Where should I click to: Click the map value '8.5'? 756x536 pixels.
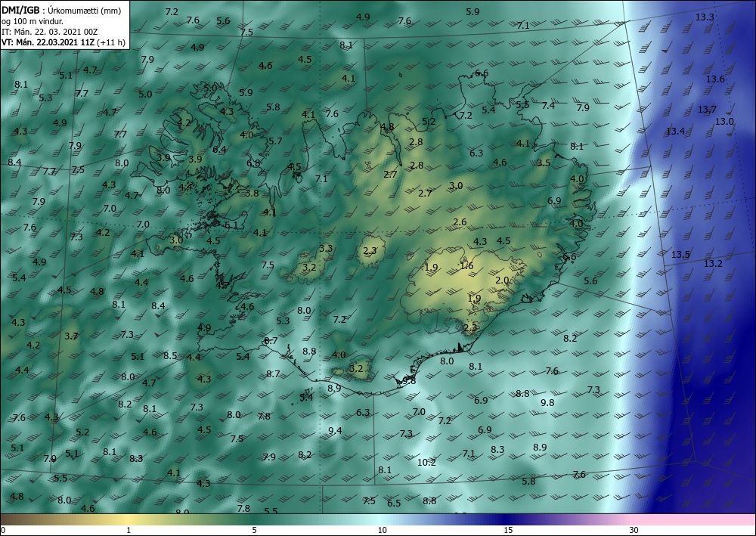click(170, 356)
